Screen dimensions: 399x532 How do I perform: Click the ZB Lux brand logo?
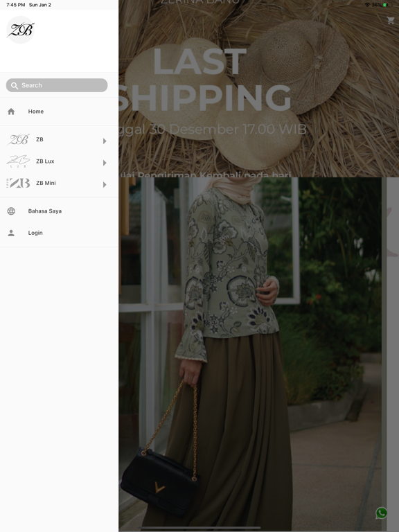click(18, 161)
